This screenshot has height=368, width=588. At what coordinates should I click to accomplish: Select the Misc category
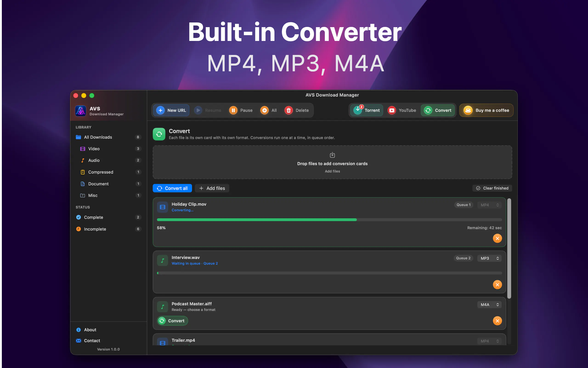[108, 195]
